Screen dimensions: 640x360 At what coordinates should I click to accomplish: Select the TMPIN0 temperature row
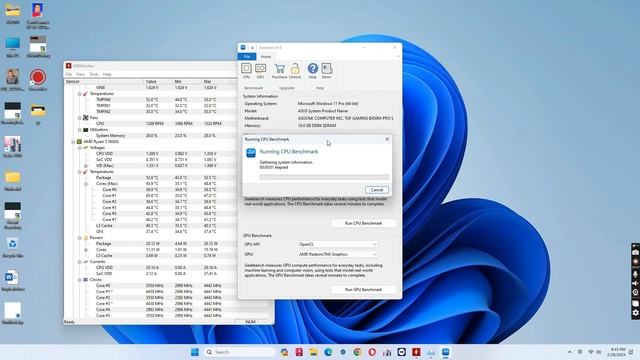(151, 100)
